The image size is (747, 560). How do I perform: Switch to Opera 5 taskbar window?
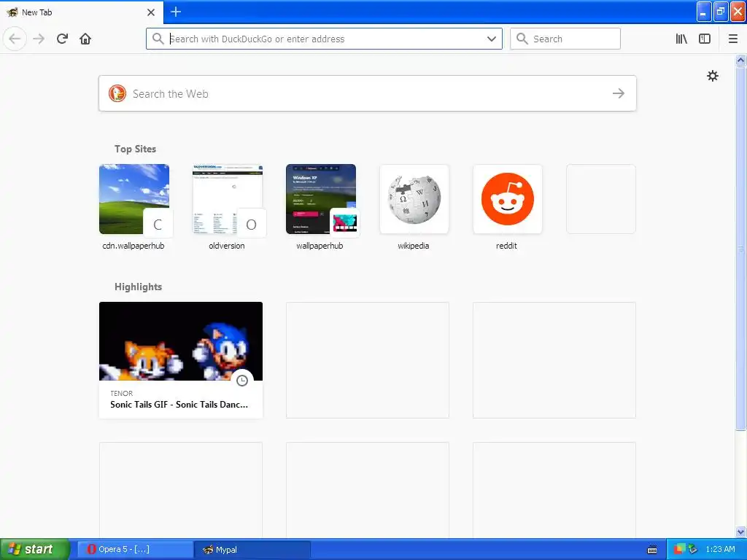coord(135,549)
